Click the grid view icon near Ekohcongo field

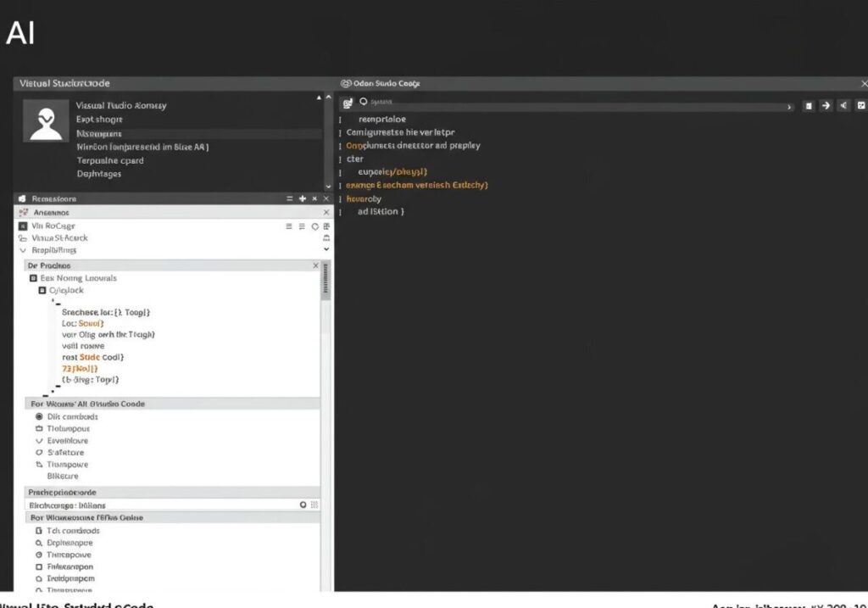[x=314, y=505]
